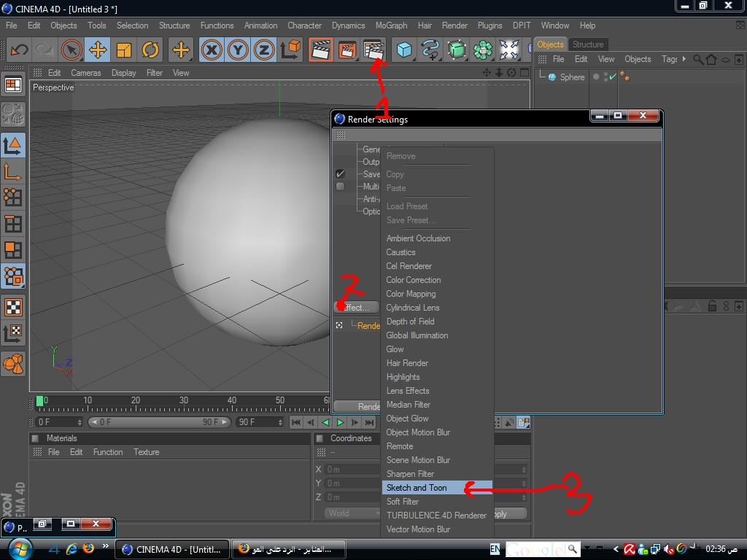The image size is (747, 560).
Task: Activate the Rotate tool
Action: [x=150, y=50]
